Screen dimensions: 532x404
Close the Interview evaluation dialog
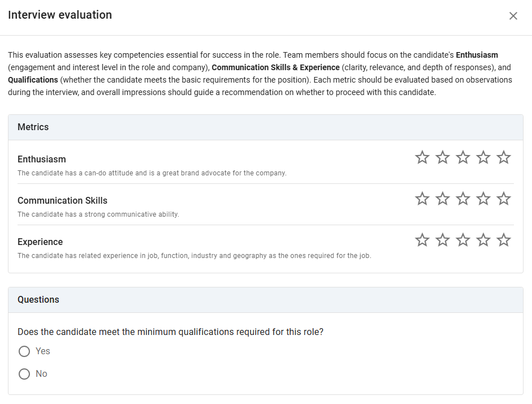point(513,16)
